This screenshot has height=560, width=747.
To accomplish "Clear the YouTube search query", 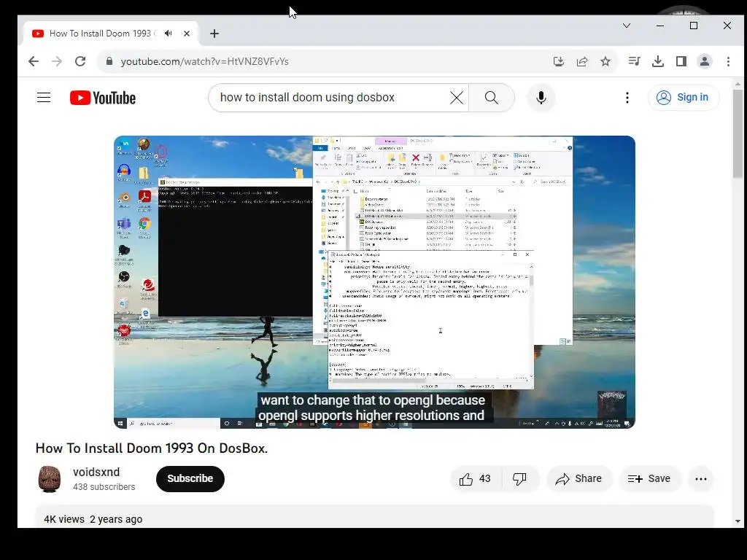I will click(x=457, y=98).
